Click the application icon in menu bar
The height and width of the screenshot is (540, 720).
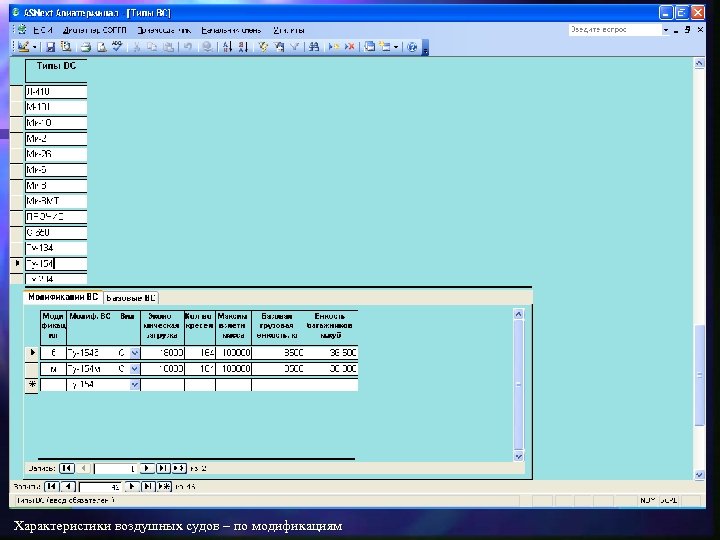[x=21, y=30]
